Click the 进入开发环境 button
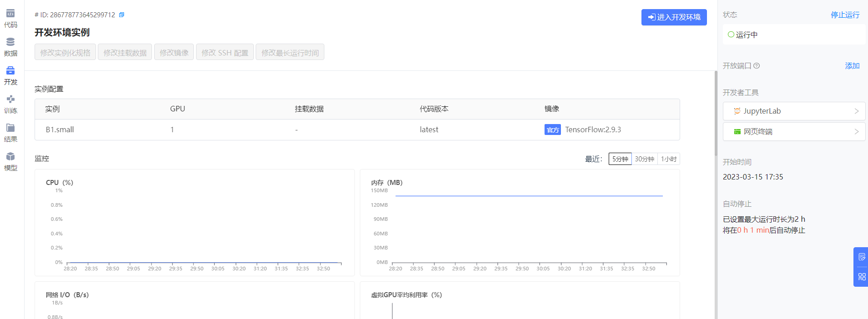 click(x=674, y=17)
